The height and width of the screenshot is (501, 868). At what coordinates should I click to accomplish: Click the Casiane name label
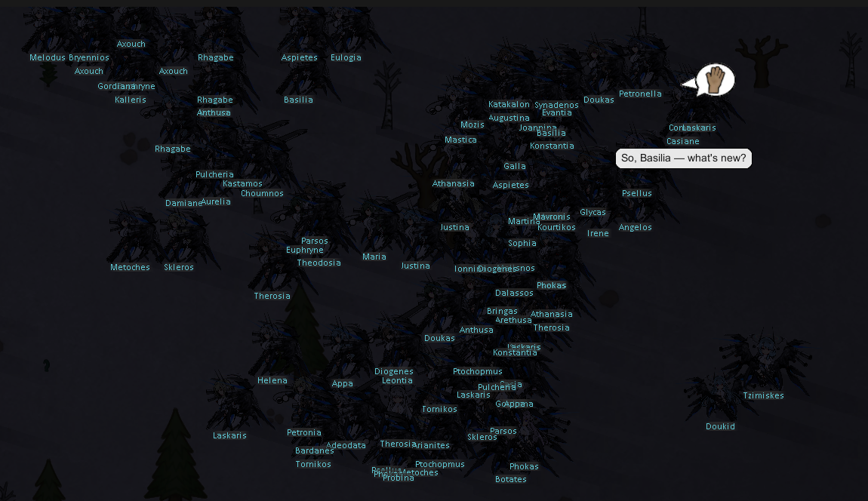pyautogui.click(x=683, y=141)
